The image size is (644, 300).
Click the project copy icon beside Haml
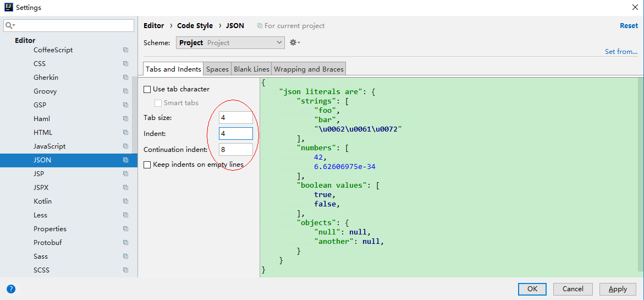pos(126,119)
